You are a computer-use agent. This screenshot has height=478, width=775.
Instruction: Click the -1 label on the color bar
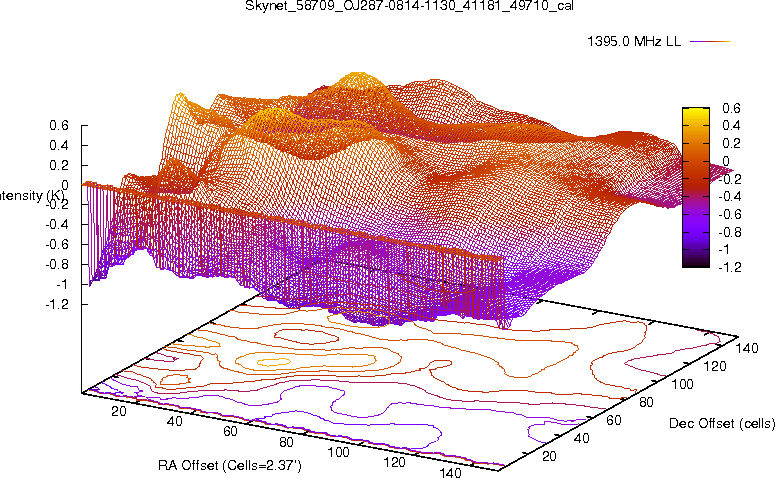[723, 249]
